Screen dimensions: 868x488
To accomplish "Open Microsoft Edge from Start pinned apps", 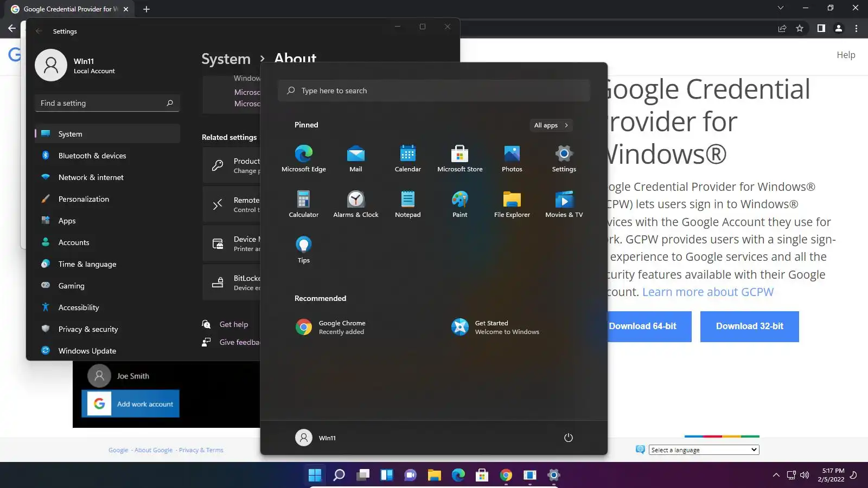I will coord(304,158).
